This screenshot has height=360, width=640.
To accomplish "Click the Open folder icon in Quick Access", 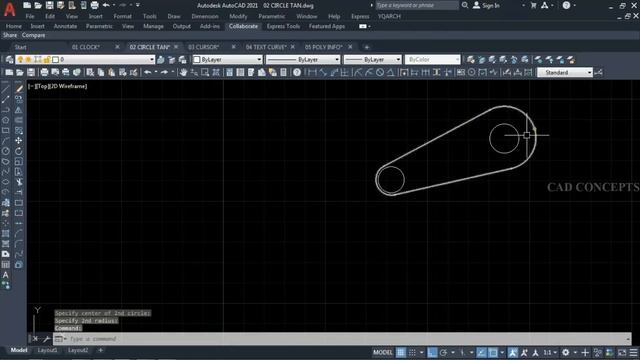I will tap(38, 5).
